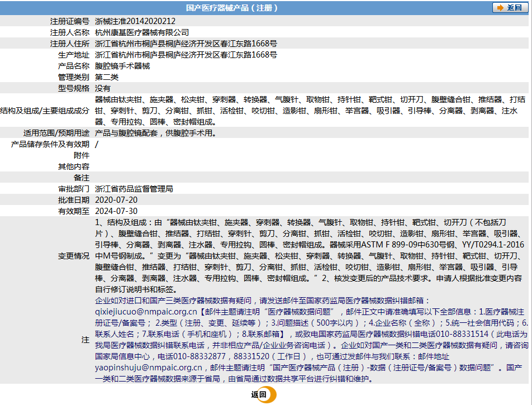Click approval department 浙江省药品监督管理局
Image resolution: width=532 pixels, height=405 pixels.
pos(134,189)
